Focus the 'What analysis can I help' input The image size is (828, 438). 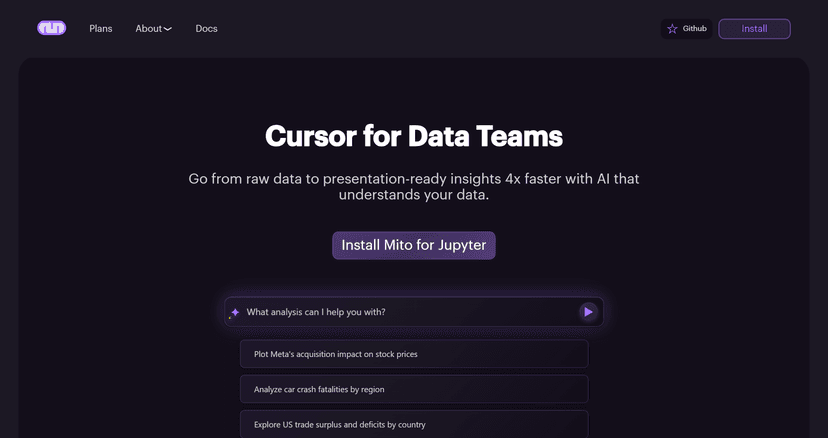pos(400,312)
